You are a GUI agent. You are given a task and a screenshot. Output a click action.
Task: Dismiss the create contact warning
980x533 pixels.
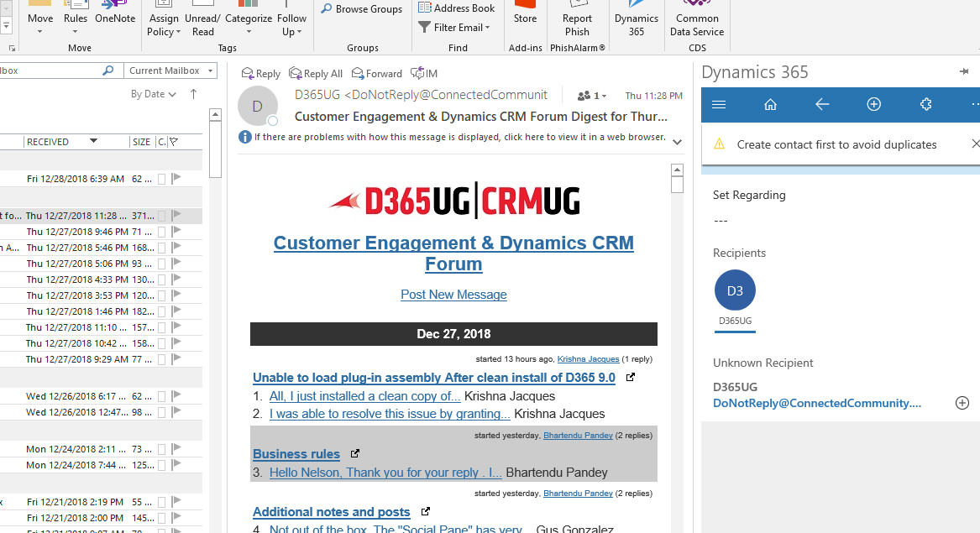(x=974, y=144)
